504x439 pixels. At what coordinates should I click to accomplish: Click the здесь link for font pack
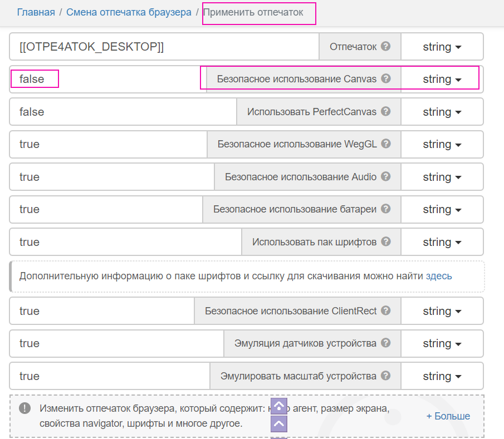click(439, 276)
